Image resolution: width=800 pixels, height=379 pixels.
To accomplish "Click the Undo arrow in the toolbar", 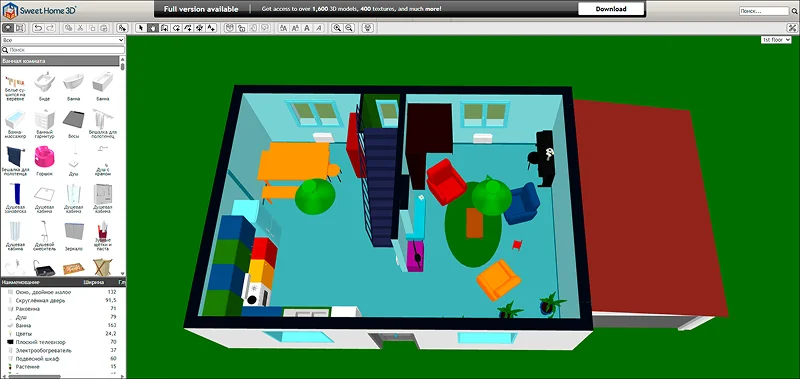I will coord(38,28).
